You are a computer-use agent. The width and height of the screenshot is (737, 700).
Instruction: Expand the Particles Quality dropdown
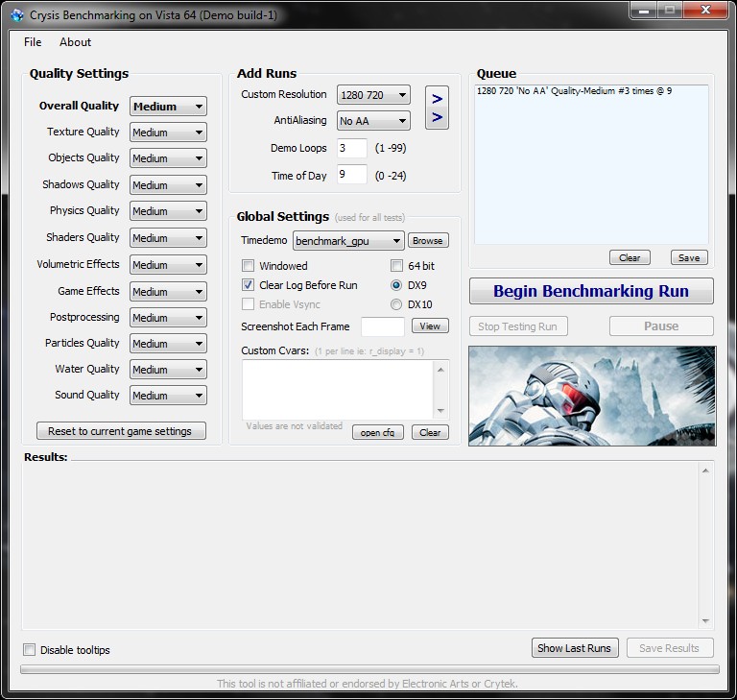tap(168, 344)
